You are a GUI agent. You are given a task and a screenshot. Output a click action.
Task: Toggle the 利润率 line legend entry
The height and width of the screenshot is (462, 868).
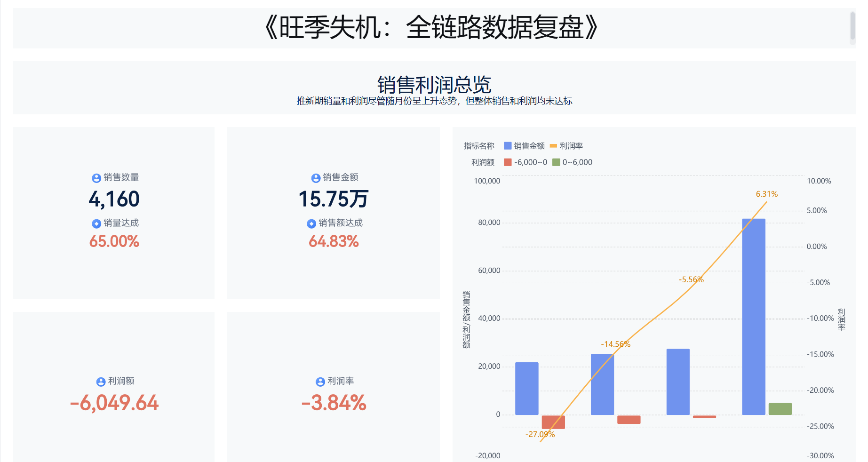566,146
